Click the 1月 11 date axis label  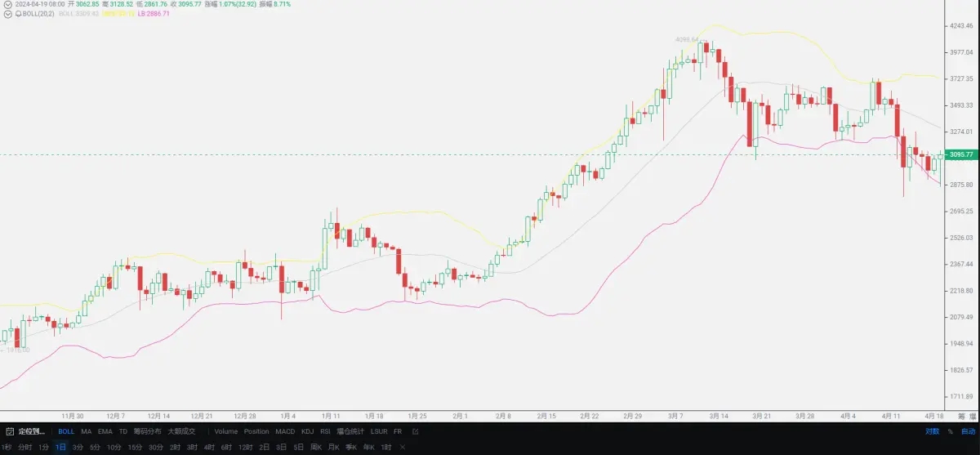(x=332, y=416)
